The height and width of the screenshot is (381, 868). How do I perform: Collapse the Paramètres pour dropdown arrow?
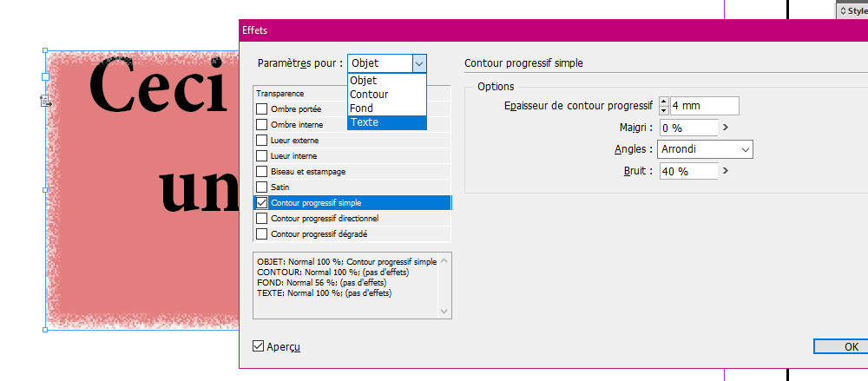pos(419,63)
